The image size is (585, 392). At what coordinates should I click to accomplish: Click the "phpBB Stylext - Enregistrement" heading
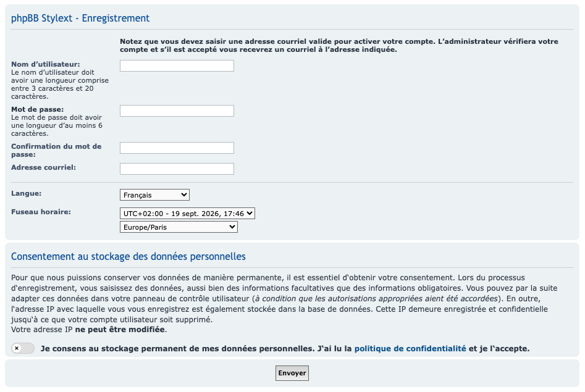[x=80, y=19]
